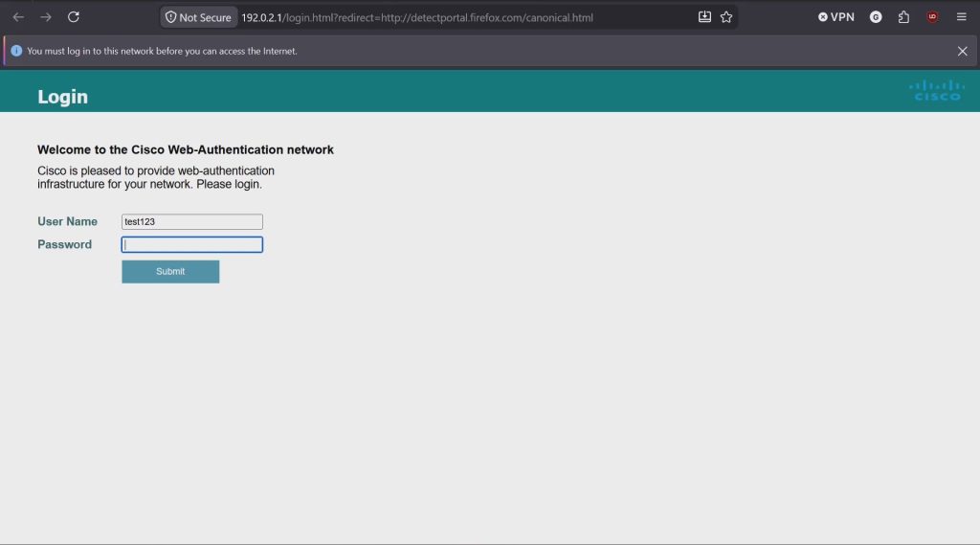980x545 pixels.
Task: Open the uBlock Origin extension
Action: click(932, 17)
